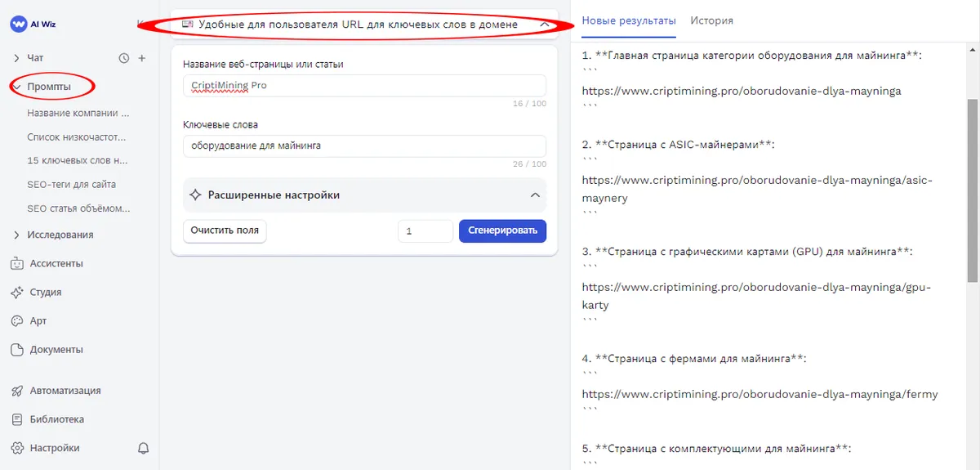
Task: Open prompt 'SEO статья объёмом...'
Action: [x=78, y=208]
